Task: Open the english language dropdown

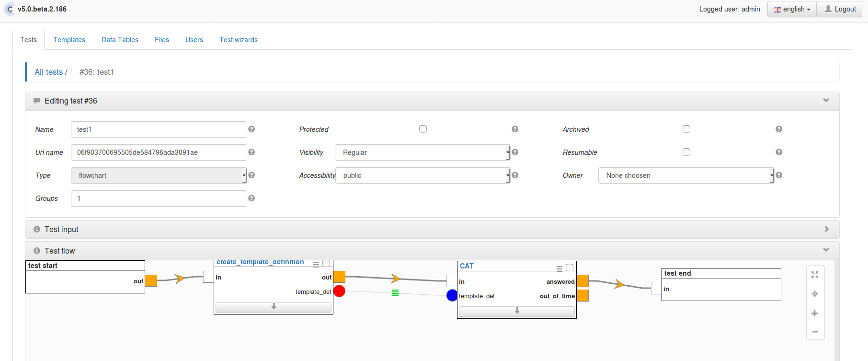Action: click(x=792, y=9)
